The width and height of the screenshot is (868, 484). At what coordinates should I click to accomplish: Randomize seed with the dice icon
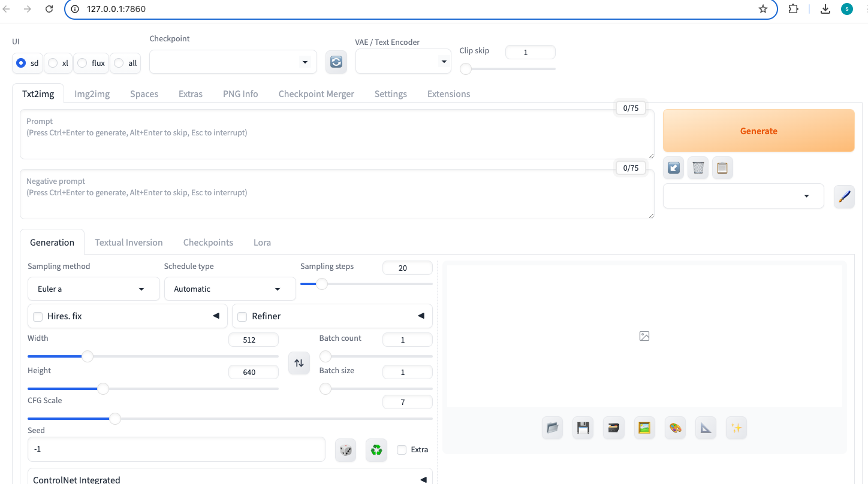click(346, 450)
